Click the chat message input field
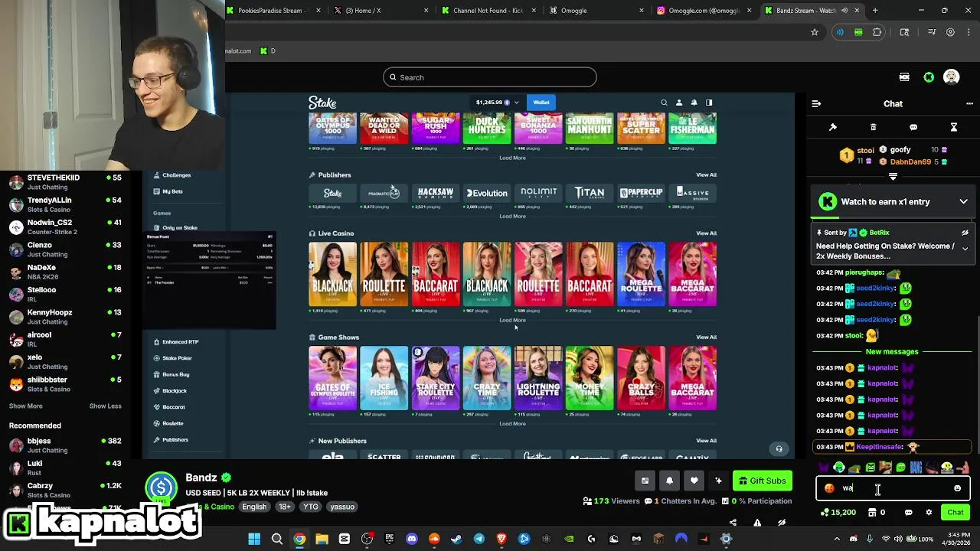Viewport: 980px width, 551px height. pos(893,488)
